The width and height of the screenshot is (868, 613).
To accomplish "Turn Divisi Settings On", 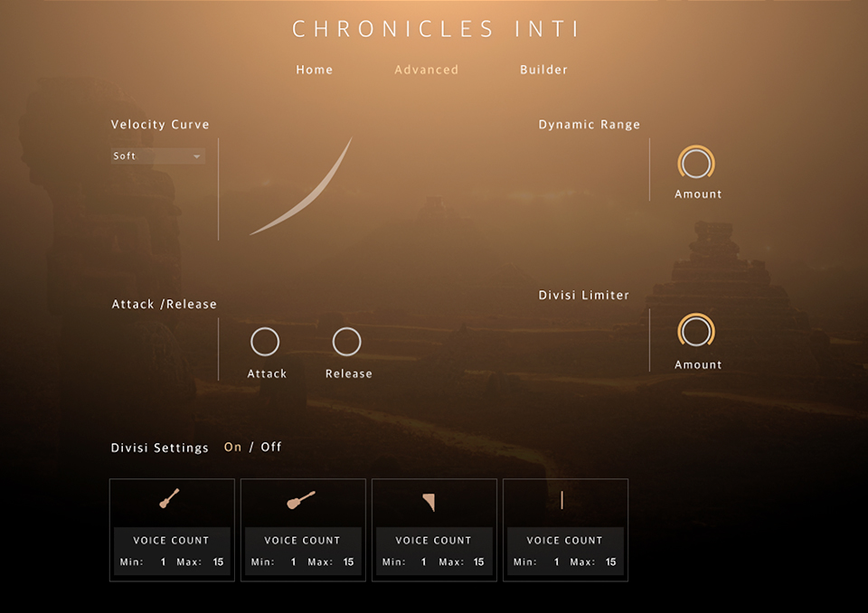I will tap(232, 448).
